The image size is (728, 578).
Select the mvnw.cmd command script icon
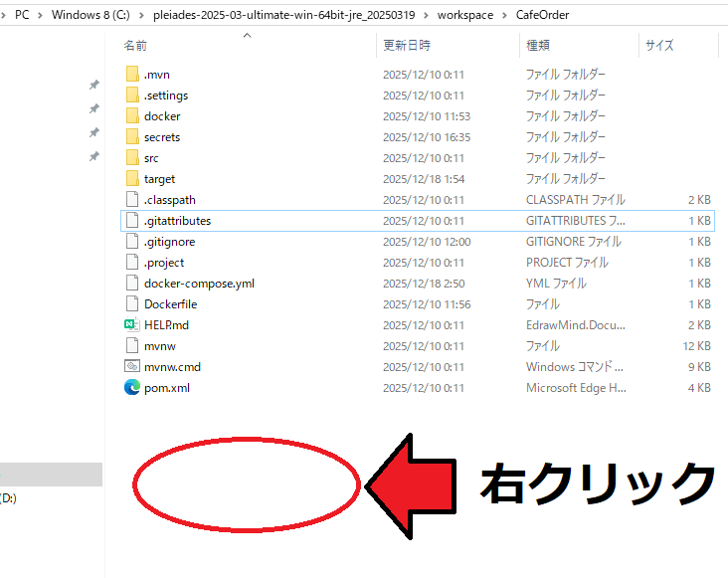132,367
